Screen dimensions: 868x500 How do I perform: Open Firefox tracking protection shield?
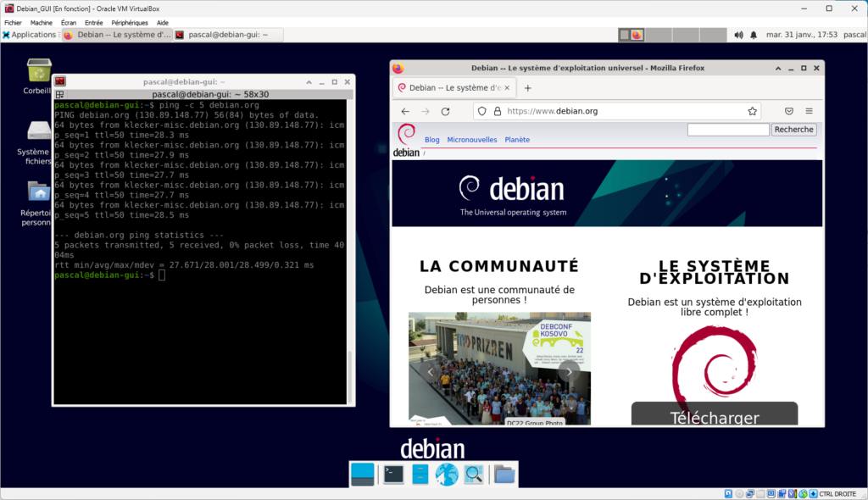coord(482,111)
